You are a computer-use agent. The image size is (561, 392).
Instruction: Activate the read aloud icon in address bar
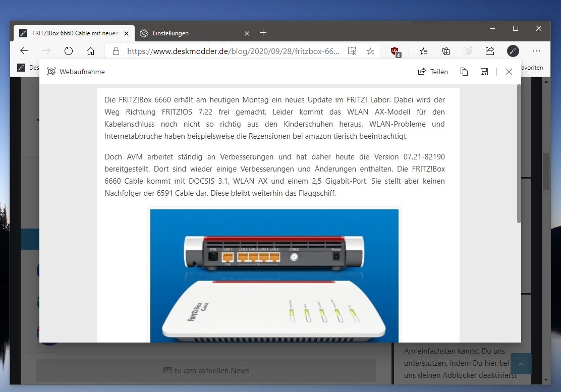click(352, 51)
